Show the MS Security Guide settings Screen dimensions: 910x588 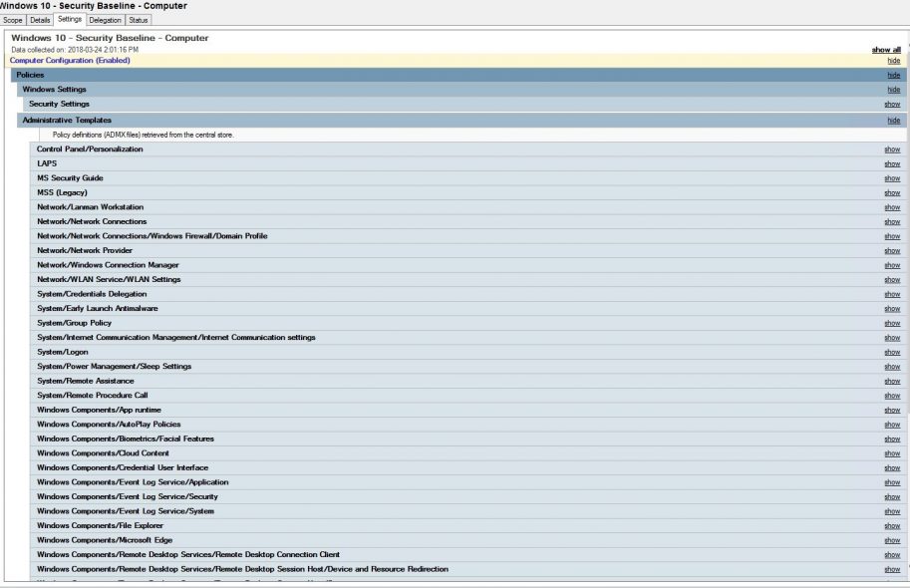point(892,178)
